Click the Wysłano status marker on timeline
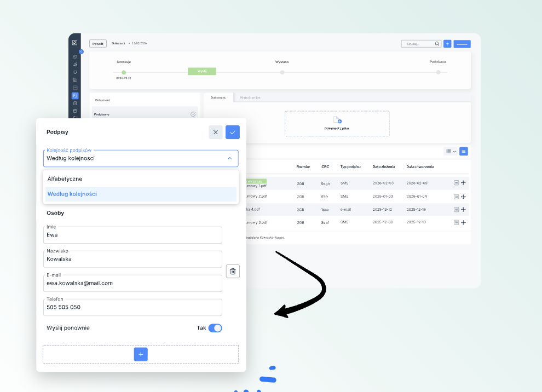This screenshot has width=542, height=392. coord(282,72)
